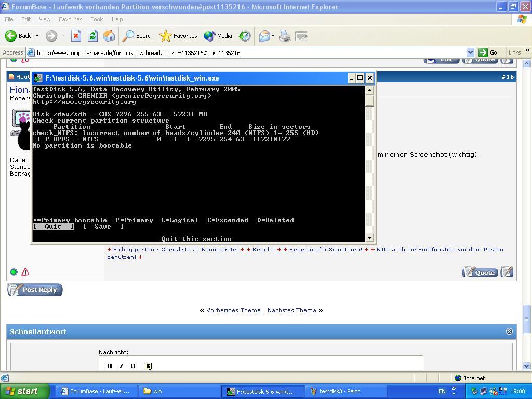Open the Regeln! signature link
This screenshot has height=399, width=532.
coord(263,250)
